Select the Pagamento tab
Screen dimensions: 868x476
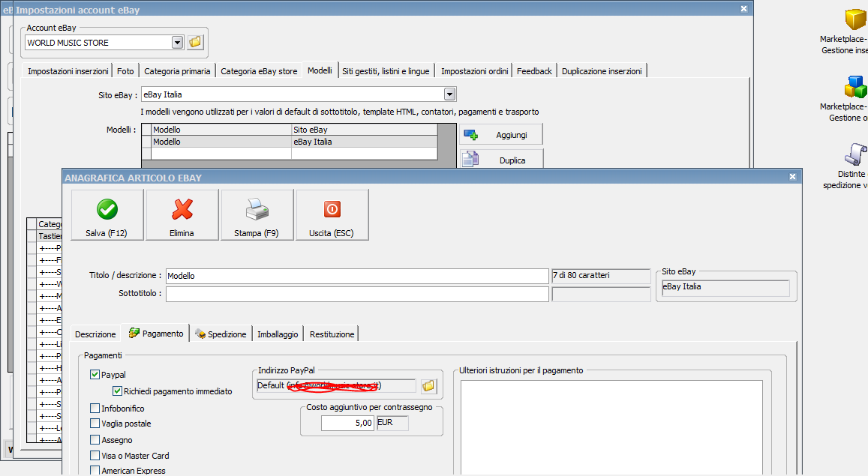coord(155,334)
